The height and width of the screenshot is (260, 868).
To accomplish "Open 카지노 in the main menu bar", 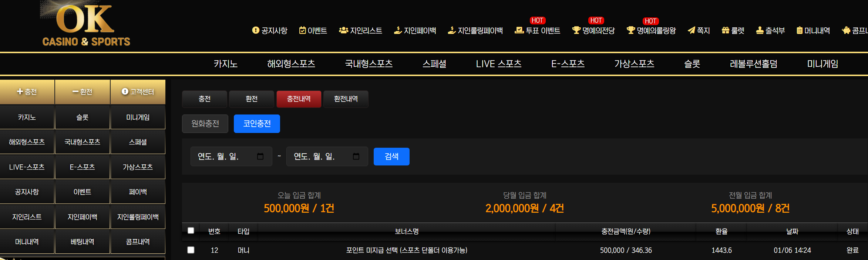I will pyautogui.click(x=225, y=64).
